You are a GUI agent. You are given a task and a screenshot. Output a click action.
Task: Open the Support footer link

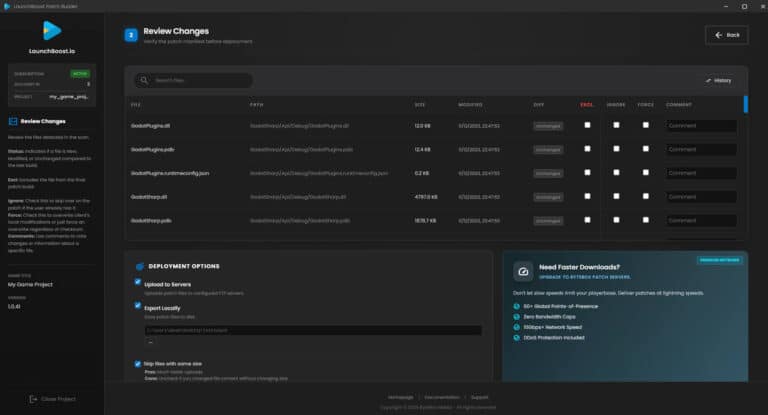(480, 397)
